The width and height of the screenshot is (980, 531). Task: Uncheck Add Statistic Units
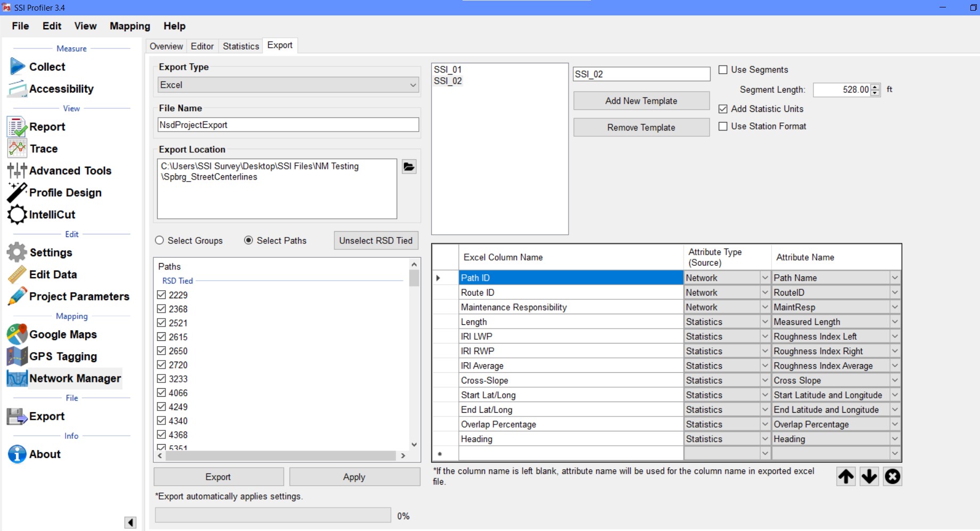pyautogui.click(x=723, y=109)
